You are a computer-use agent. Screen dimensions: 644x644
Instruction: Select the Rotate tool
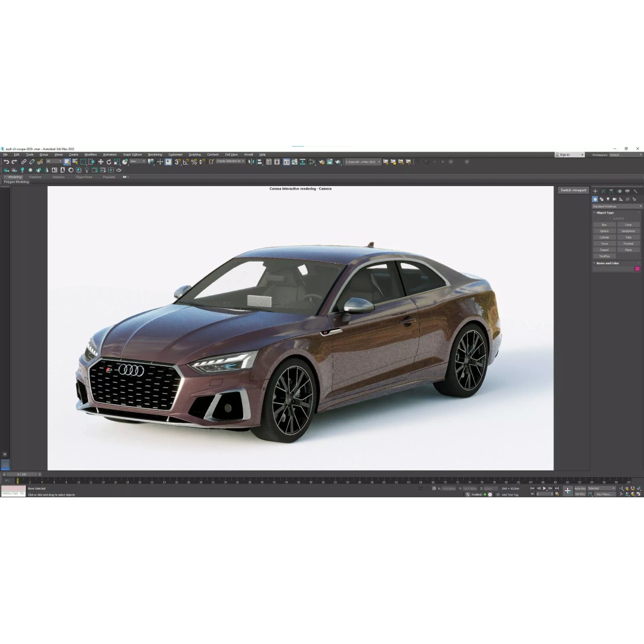click(x=109, y=162)
